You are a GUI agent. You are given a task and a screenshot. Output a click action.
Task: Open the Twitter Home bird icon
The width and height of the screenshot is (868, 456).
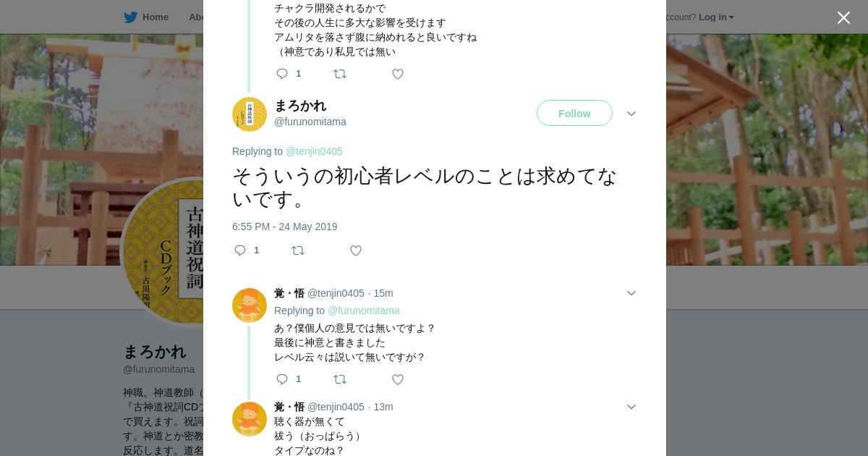(131, 17)
